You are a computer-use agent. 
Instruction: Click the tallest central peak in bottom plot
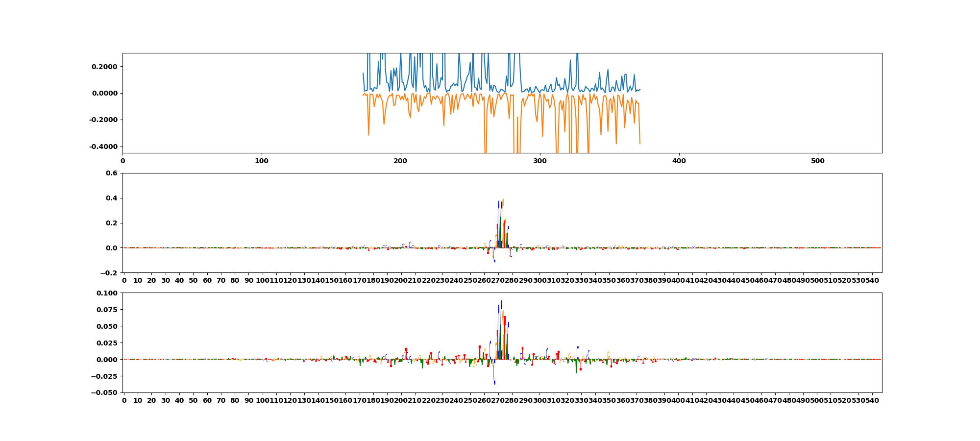(x=501, y=301)
